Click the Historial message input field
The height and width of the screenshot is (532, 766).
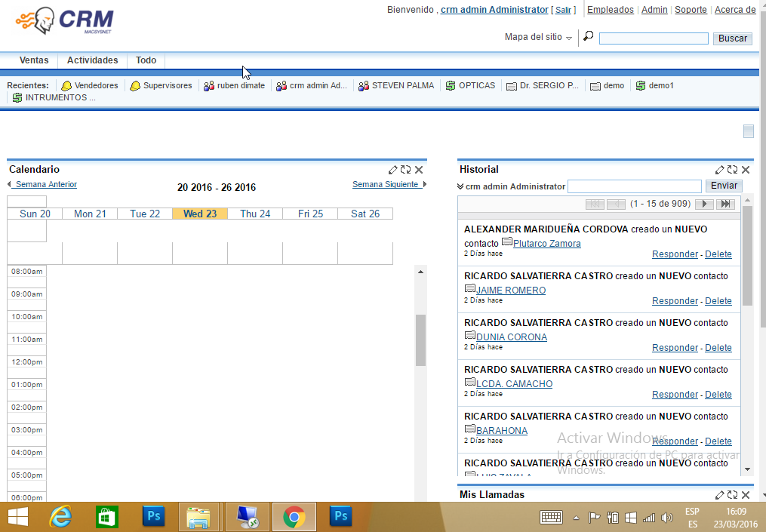634,186
